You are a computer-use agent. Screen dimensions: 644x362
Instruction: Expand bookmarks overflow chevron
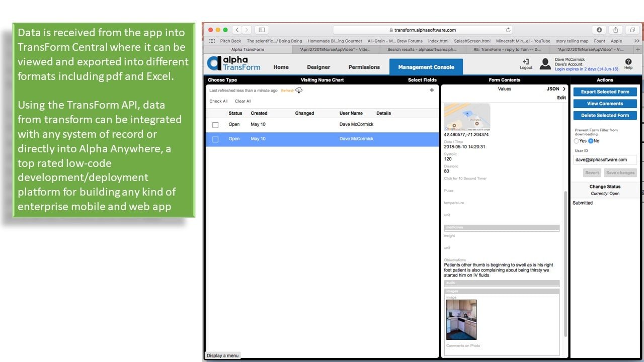636,41
